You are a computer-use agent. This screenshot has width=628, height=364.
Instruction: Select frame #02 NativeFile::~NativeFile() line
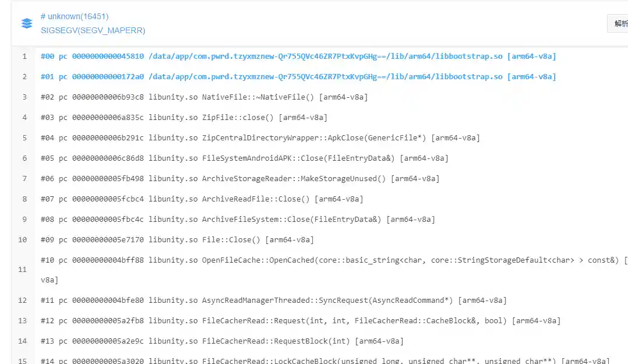[204, 97]
